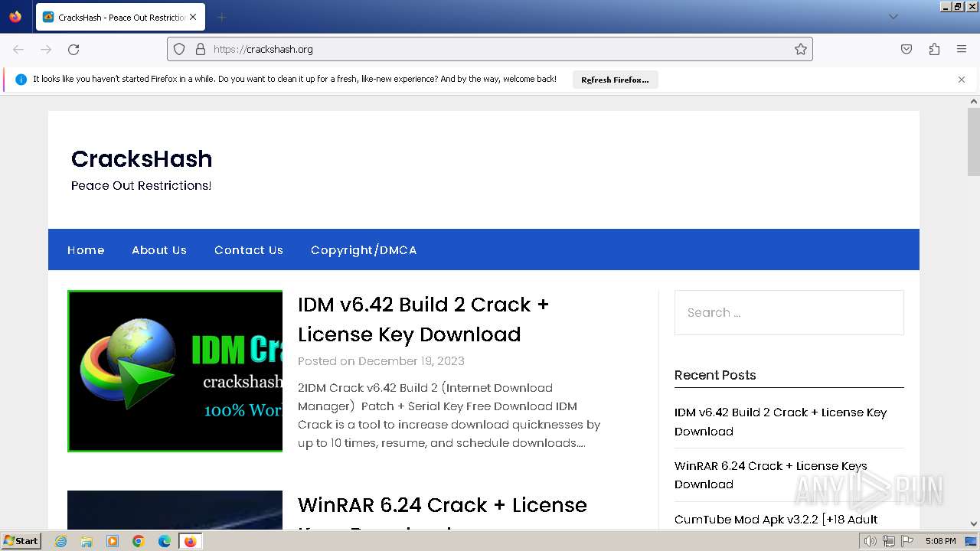
Task: Dismiss the Firefox refresh notification bar
Action: pyautogui.click(x=962, y=80)
